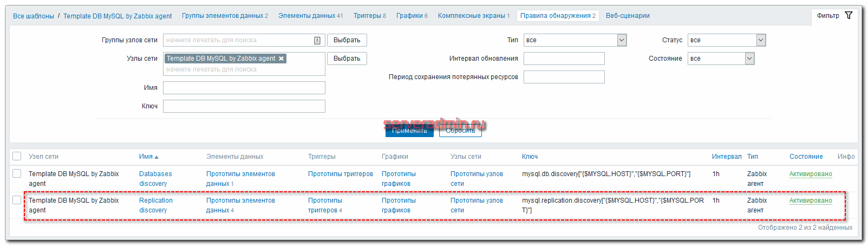Image resolution: width=868 pixels, height=246 pixels.
Task: Toggle the select-all checkbox in table header
Action: 17,156
